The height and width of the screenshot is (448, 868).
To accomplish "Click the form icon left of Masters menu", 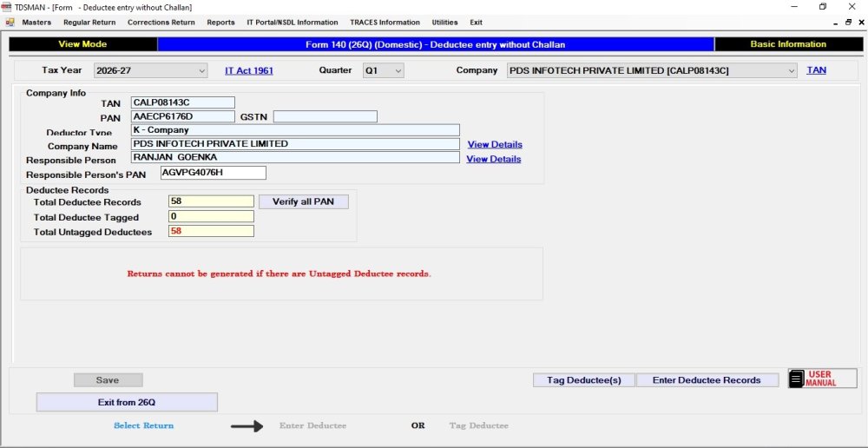I will [10, 23].
